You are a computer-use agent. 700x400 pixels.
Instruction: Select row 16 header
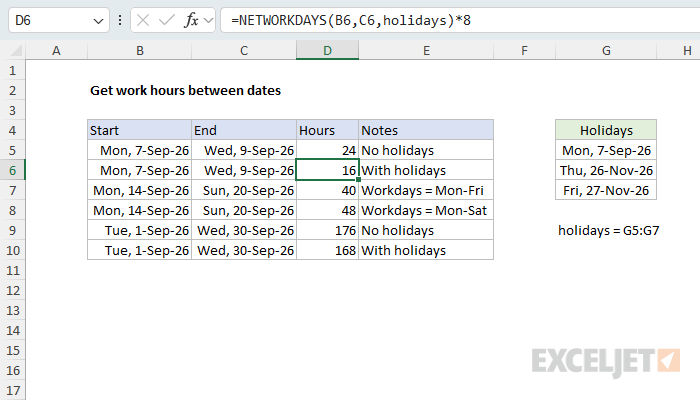12,370
